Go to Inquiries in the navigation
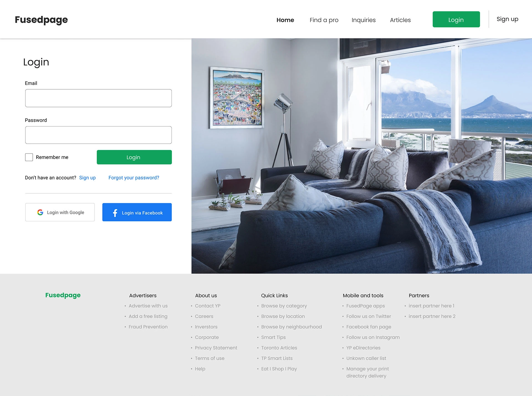Image resolution: width=532 pixels, height=396 pixels. point(364,20)
